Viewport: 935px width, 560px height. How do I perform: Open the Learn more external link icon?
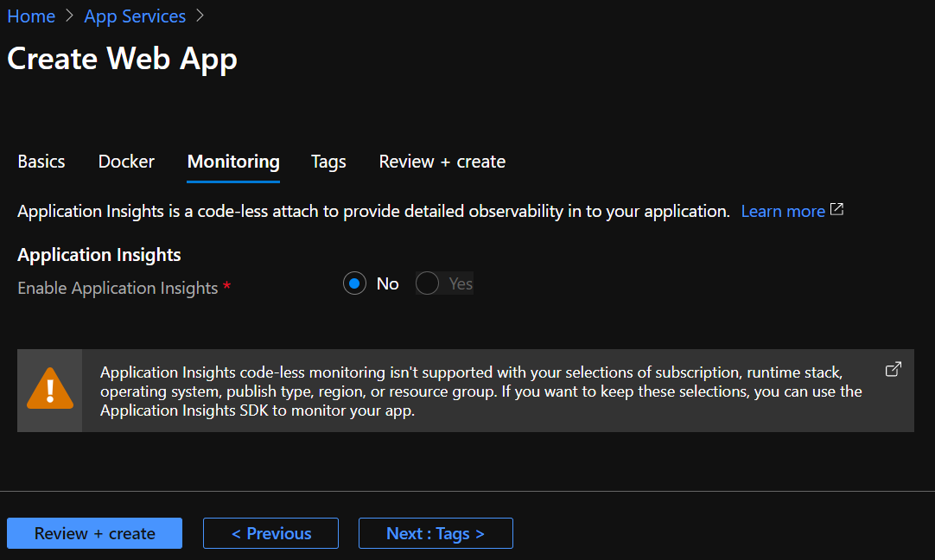pyautogui.click(x=836, y=210)
